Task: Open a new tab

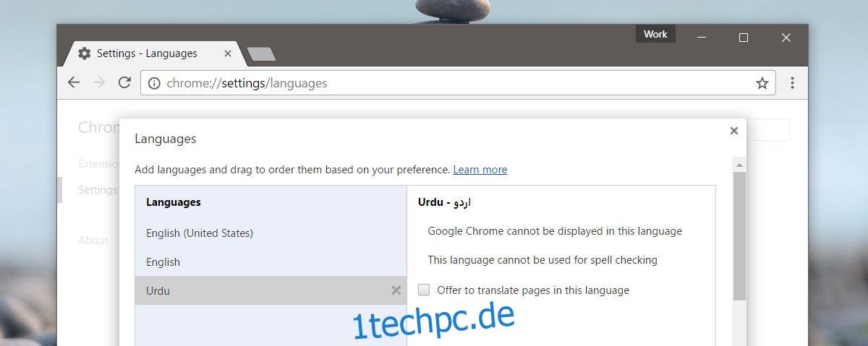Action: 261,54
